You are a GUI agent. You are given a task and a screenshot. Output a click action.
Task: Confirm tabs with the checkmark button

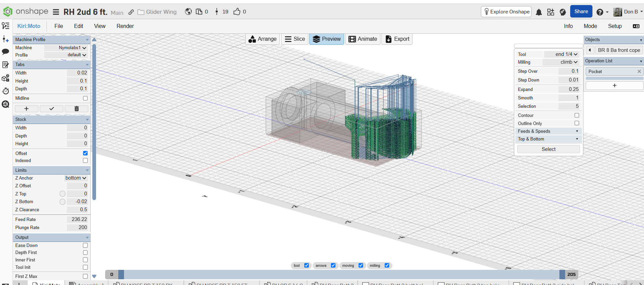point(52,108)
